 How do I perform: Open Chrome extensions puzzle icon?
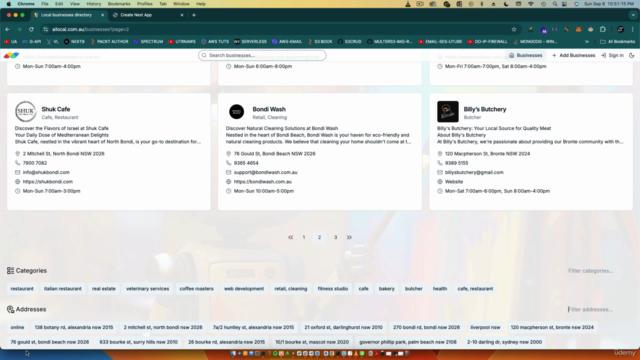[x=602, y=29]
